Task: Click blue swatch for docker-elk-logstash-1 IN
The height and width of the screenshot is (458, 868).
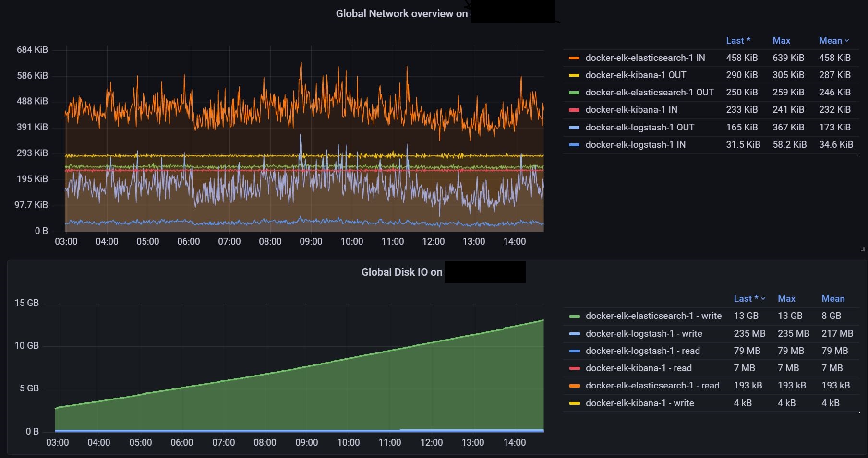Action: pos(574,145)
